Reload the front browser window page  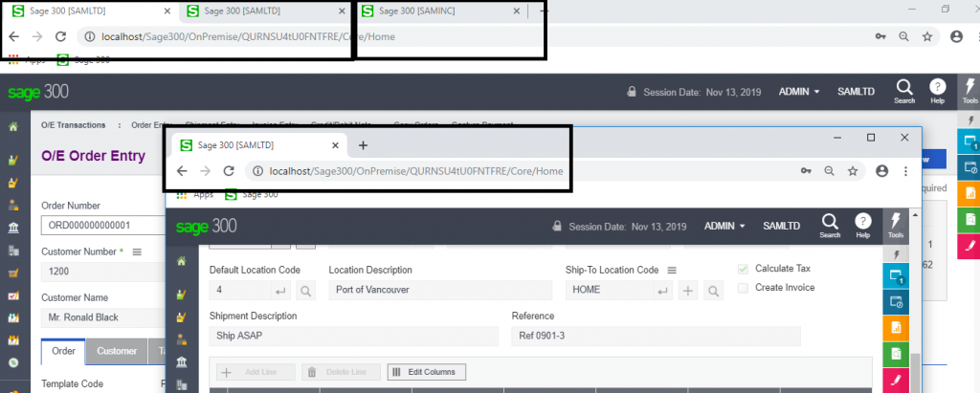click(229, 170)
